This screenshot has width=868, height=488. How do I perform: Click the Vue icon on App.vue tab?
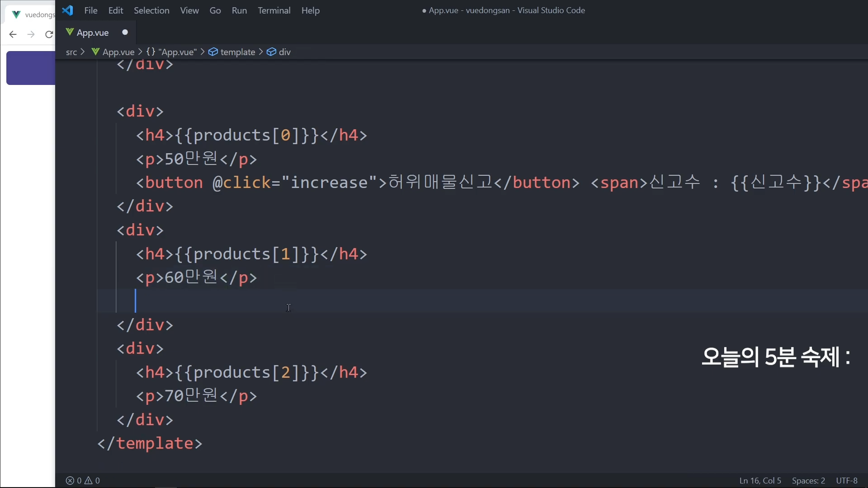pyautogui.click(x=70, y=32)
